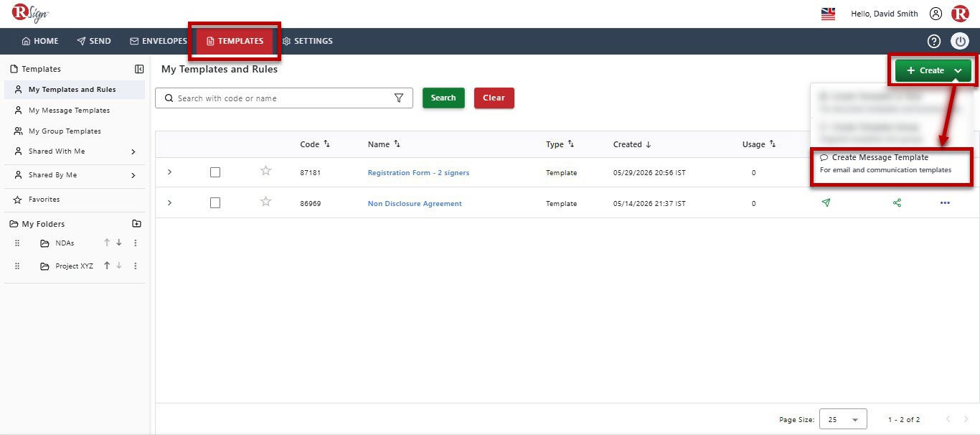Move NDAs folder up
Viewport: 980px width, 435px height.
(x=107, y=243)
